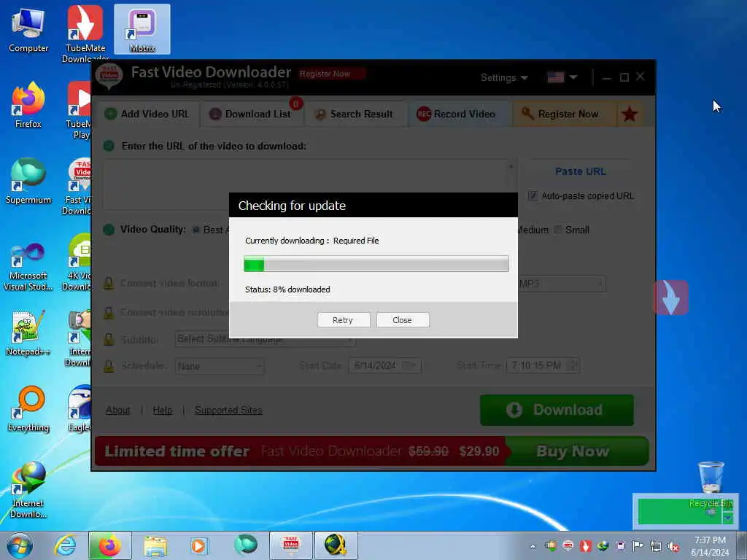Select the Microsoft Visual Studio desktop shortcut
747x560 pixels.
tap(28, 266)
